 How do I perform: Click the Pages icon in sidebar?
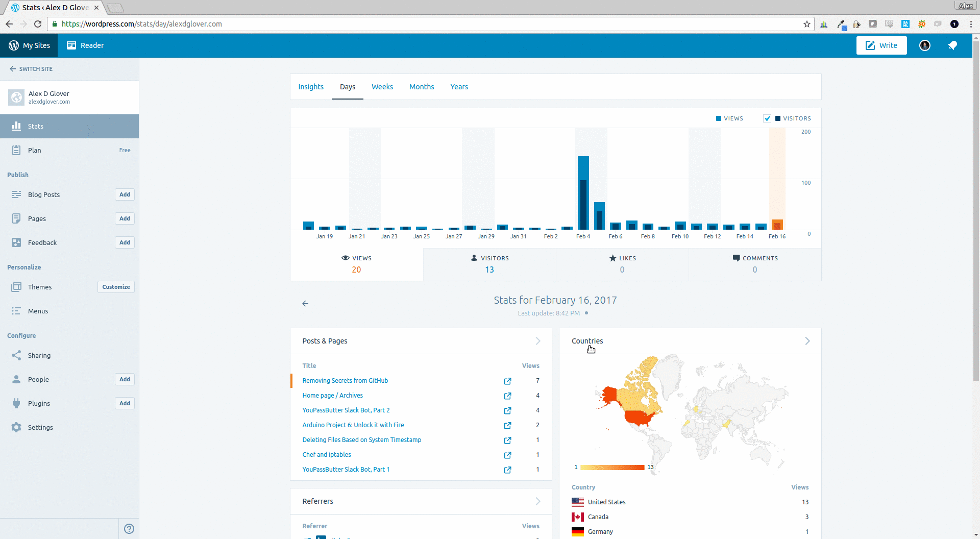coord(16,218)
